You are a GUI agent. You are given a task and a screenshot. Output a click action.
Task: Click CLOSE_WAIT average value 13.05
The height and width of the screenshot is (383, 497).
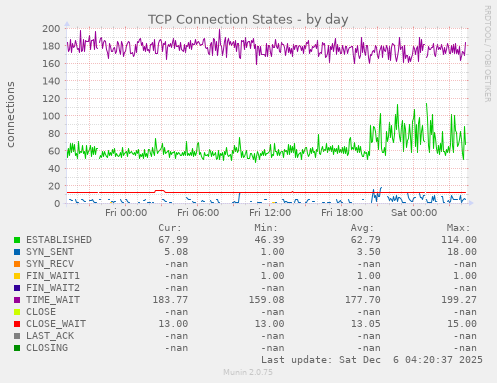366,324
